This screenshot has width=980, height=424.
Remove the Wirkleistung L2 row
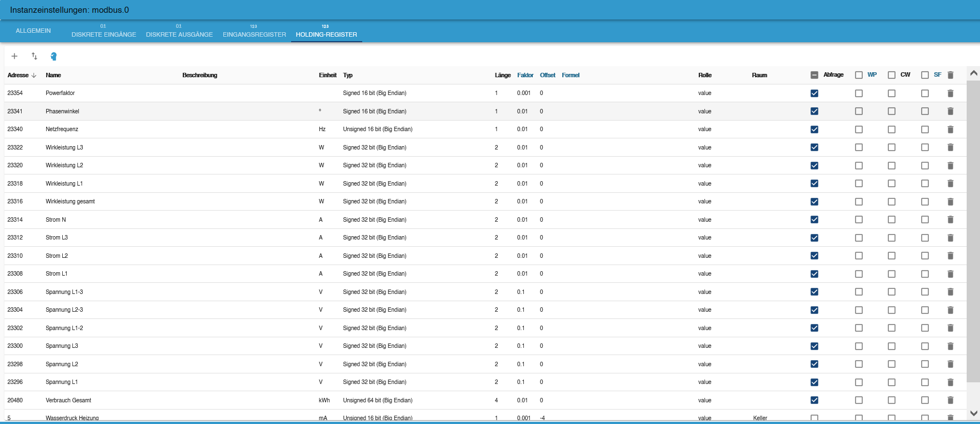pyautogui.click(x=950, y=166)
